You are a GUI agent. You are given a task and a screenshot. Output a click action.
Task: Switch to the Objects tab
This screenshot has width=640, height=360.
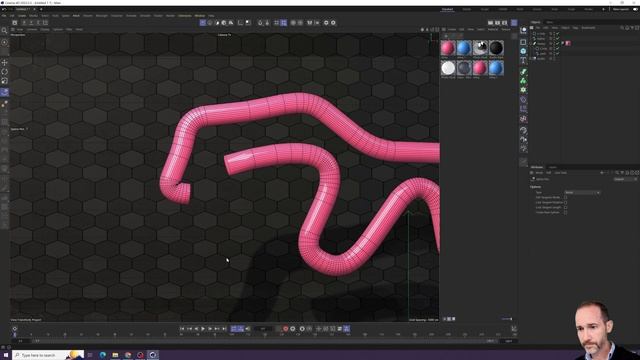[536, 22]
